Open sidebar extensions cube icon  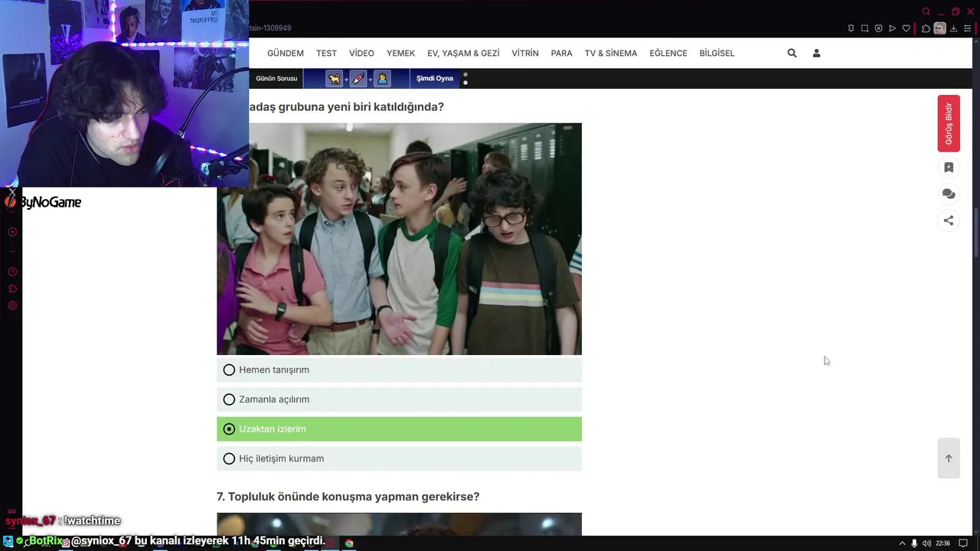coord(12,289)
